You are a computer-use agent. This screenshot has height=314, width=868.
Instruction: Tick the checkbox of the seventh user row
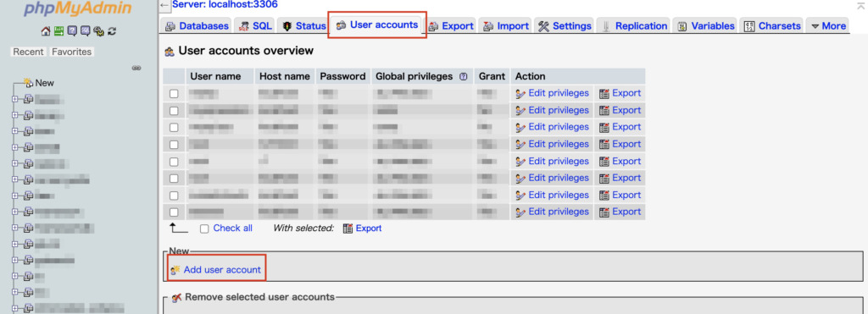pyautogui.click(x=174, y=196)
